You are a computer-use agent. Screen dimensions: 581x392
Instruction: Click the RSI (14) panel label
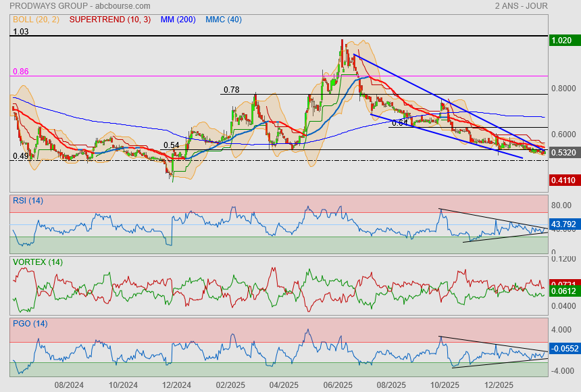[28, 201]
